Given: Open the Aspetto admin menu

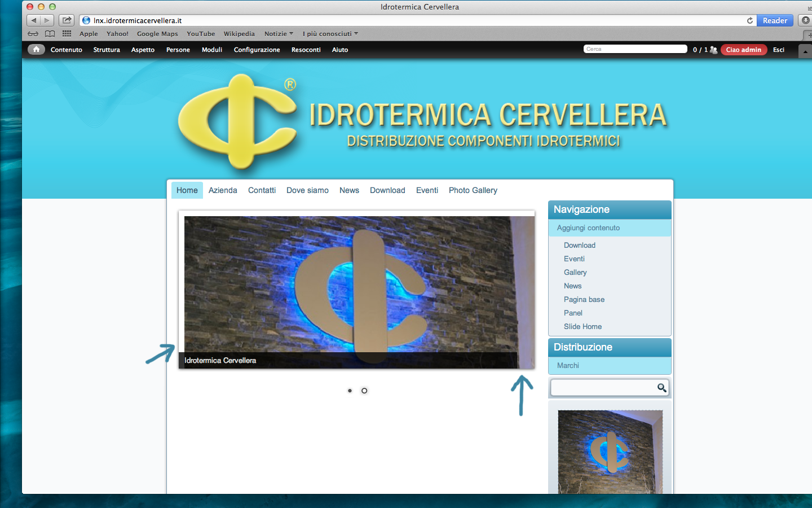Looking at the screenshot, I should pyautogui.click(x=143, y=50).
